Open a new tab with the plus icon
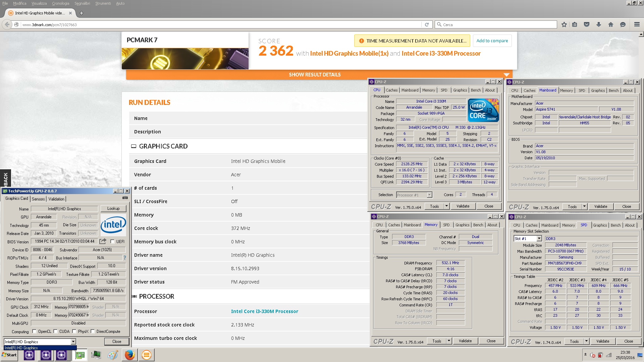This screenshot has width=644, height=362. [x=81, y=13]
